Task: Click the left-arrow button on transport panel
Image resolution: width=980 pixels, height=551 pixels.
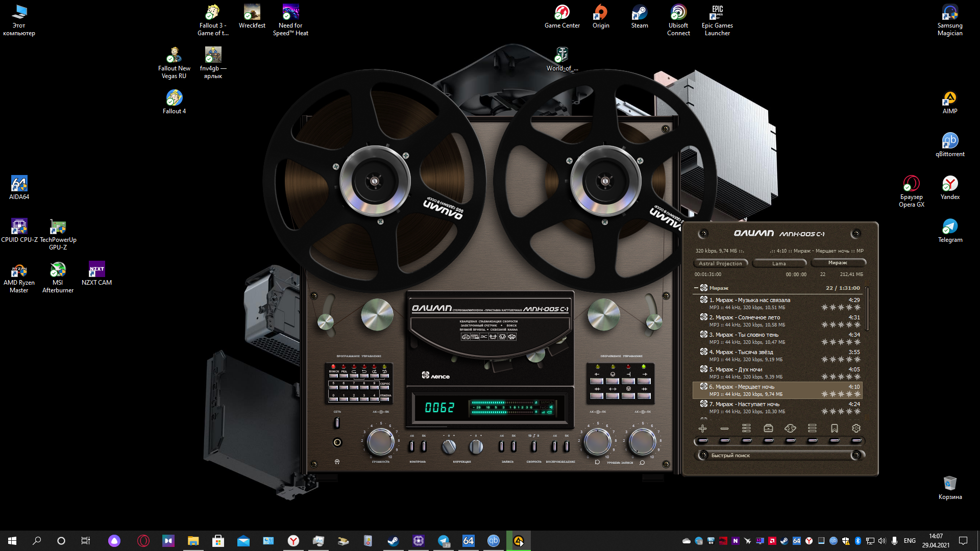Action: (x=597, y=381)
